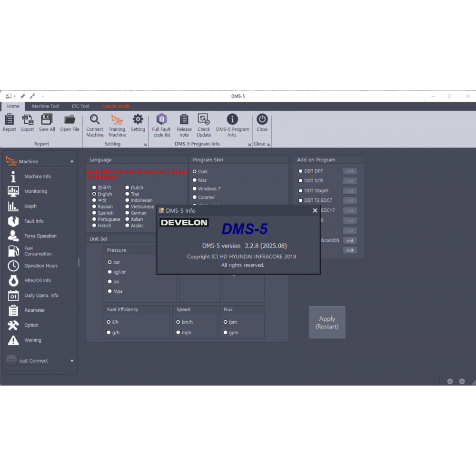
Task: Open the Special Mode tab
Action: pyautogui.click(x=116, y=107)
